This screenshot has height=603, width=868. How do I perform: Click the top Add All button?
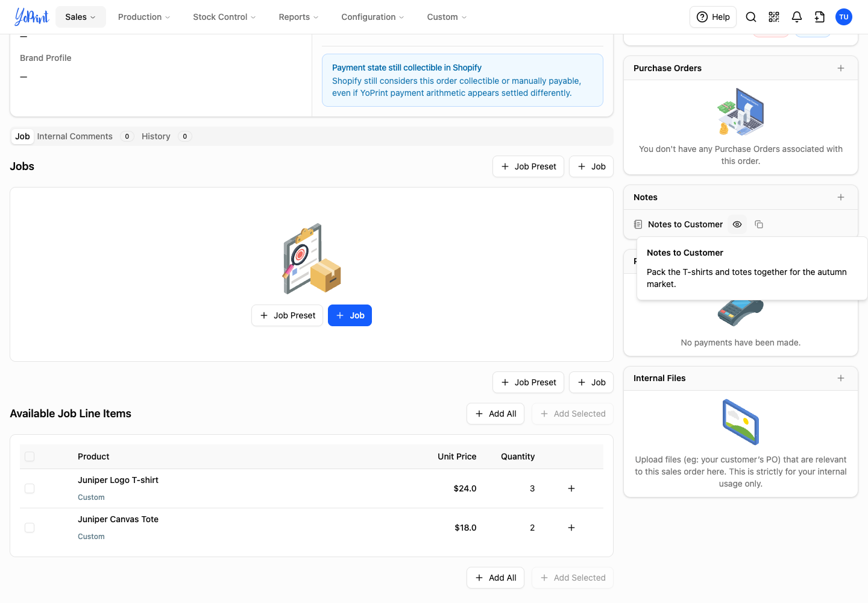coord(495,414)
